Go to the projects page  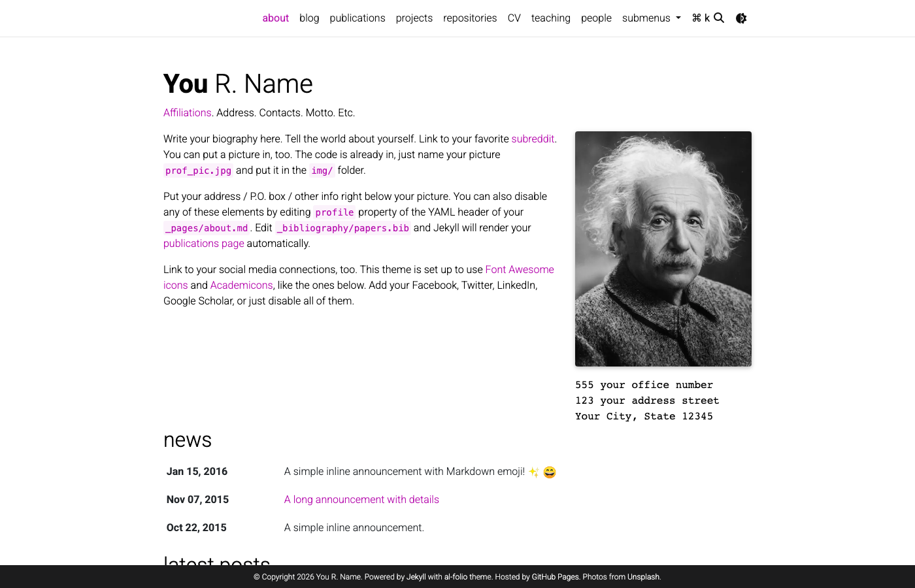pyautogui.click(x=414, y=18)
